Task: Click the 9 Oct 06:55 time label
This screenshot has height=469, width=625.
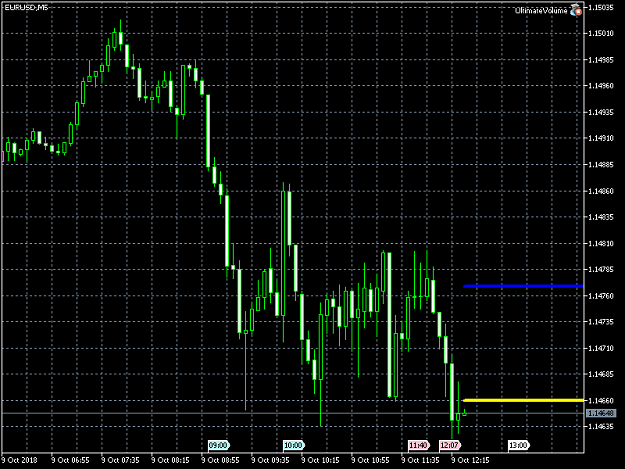Action: click(71, 460)
